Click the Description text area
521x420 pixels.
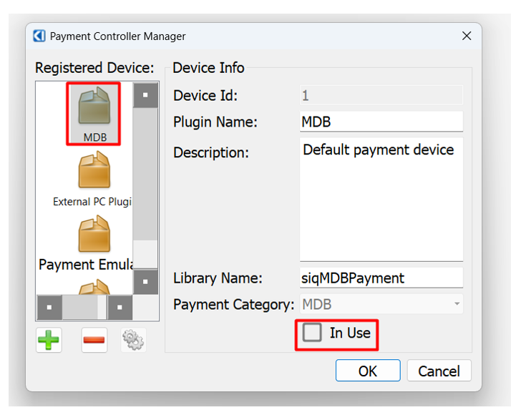[381, 199]
